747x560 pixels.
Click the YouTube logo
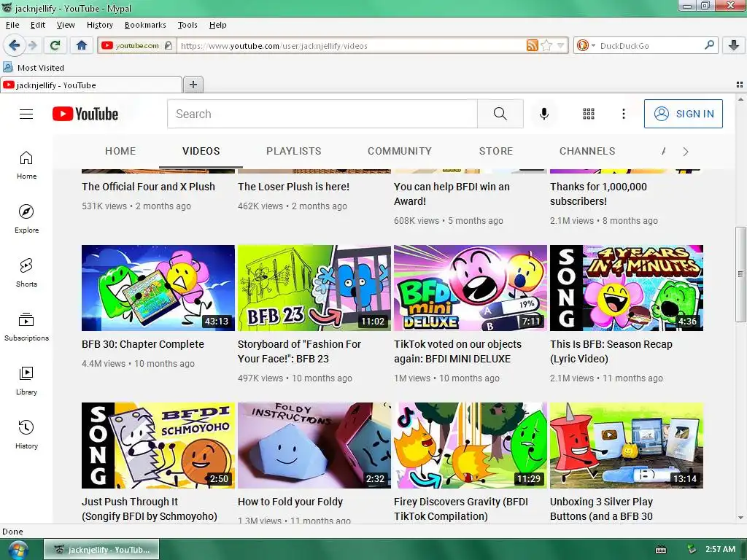[85, 114]
